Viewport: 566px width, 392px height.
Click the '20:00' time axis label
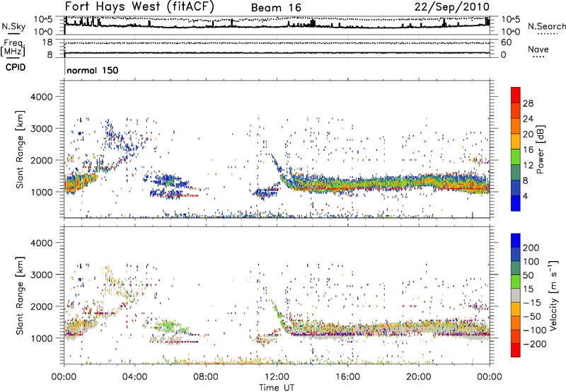(418, 377)
